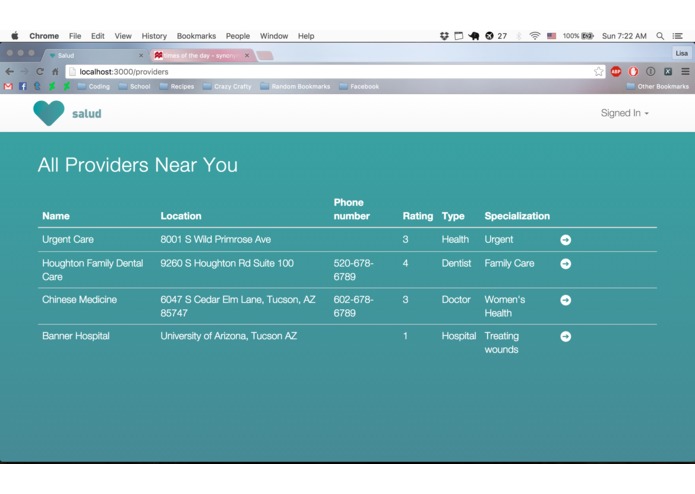Screen dimensions: 695x494
Task: Bookmark this page with the star icon
Action: (598, 71)
